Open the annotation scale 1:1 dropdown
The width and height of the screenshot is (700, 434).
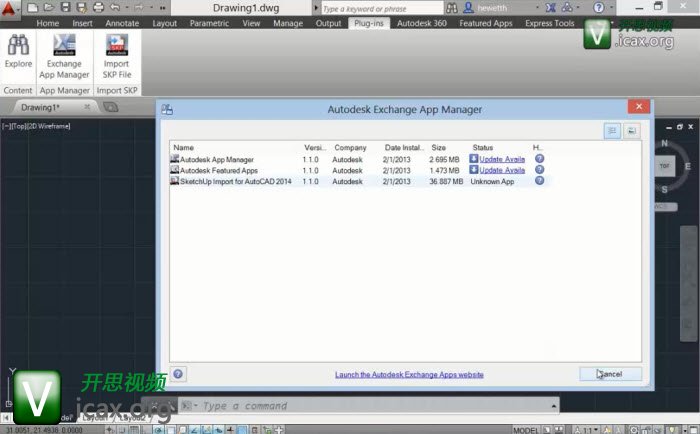(x=589, y=430)
